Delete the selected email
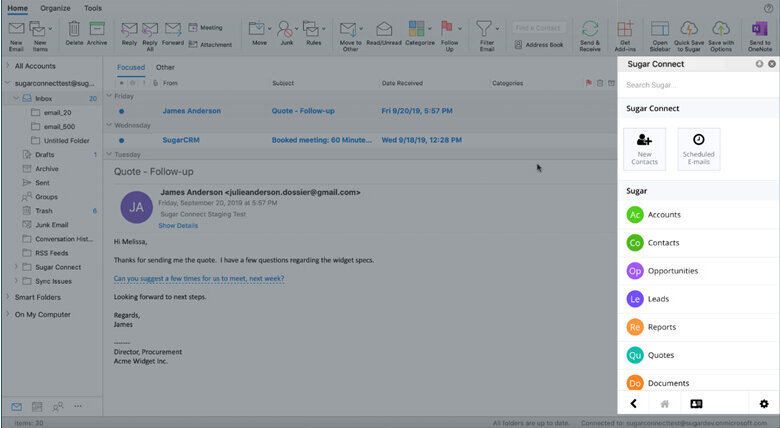This screenshot has height=428, width=780. (74, 29)
